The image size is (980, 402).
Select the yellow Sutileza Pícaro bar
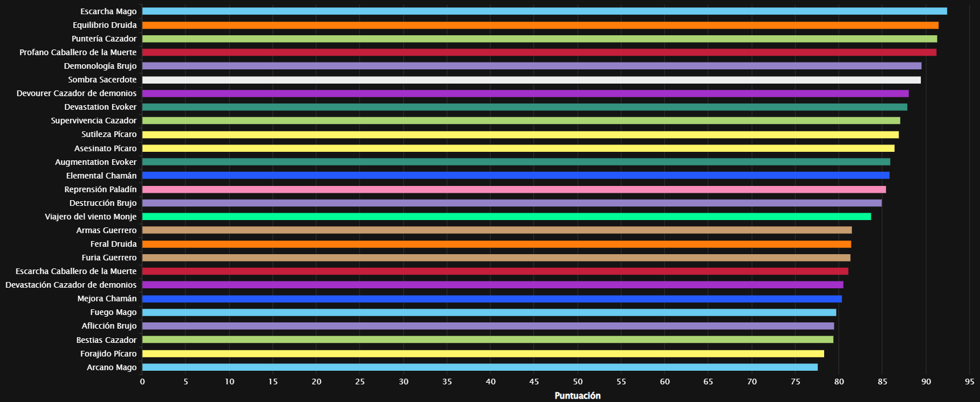pyautogui.click(x=520, y=135)
